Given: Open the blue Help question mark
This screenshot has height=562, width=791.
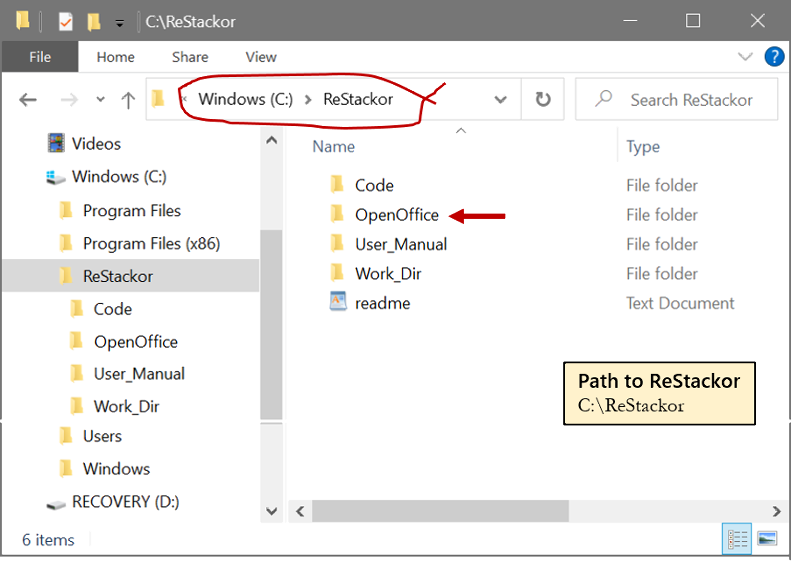Looking at the screenshot, I should click(x=774, y=57).
